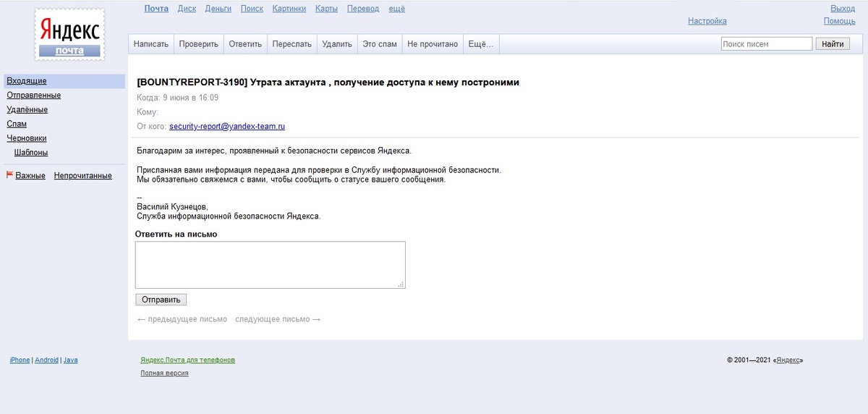Expand the ещё services menu
Screen dimensions: 868x414
click(397, 9)
